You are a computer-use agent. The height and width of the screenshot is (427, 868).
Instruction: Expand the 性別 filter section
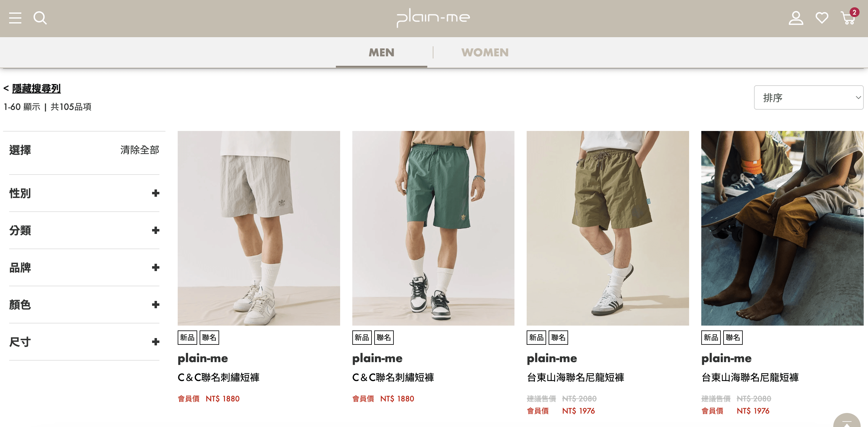84,193
